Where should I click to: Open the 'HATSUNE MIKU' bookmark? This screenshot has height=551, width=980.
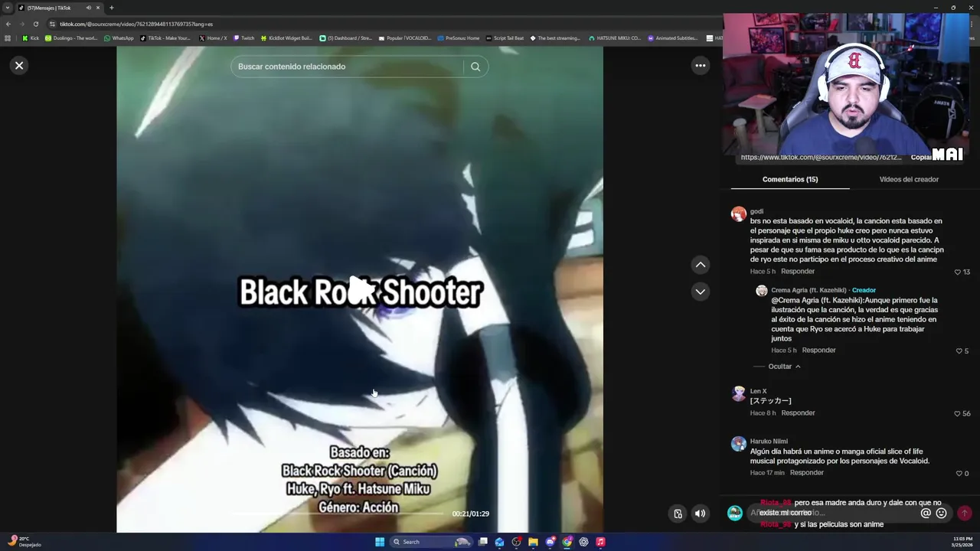click(614, 38)
